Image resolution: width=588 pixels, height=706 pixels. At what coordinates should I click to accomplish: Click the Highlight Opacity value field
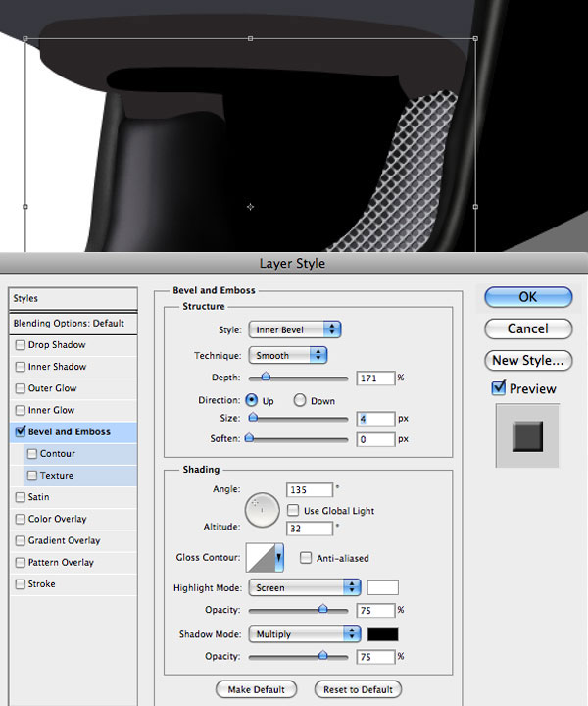tap(375, 610)
